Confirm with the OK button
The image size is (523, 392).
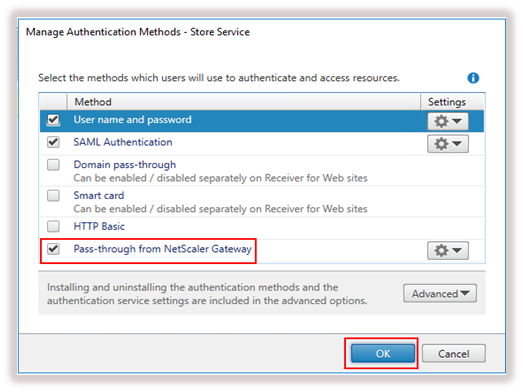pyautogui.click(x=383, y=353)
